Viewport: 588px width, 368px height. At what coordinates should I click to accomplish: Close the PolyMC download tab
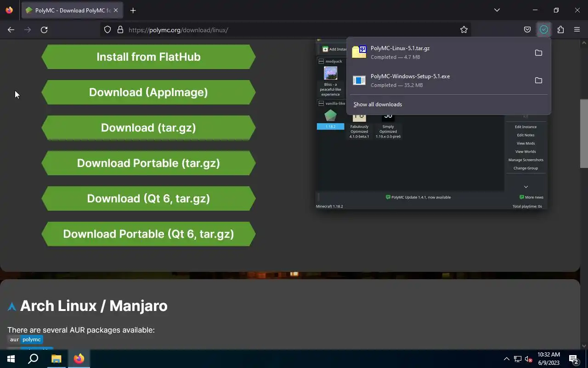coord(116,10)
